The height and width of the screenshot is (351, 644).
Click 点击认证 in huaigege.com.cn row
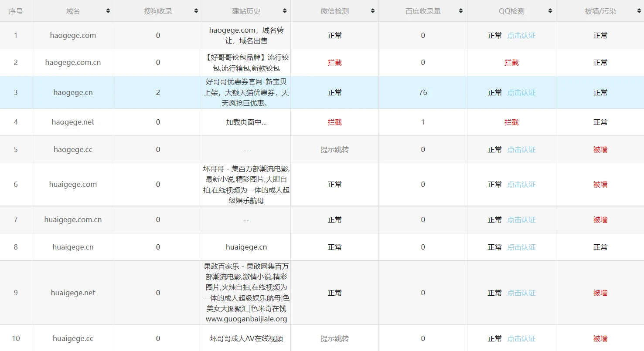point(521,220)
